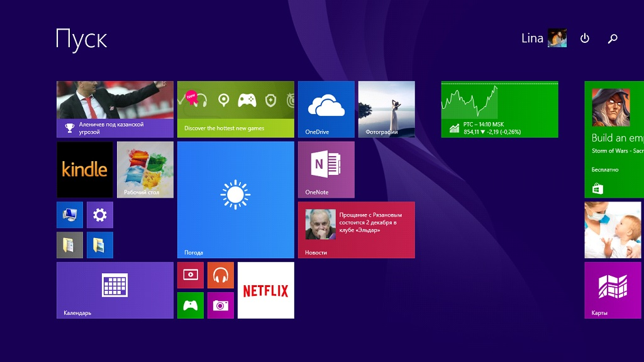The height and width of the screenshot is (362, 644).
Task: Launch the Kindle app tile
Action: [x=85, y=170]
